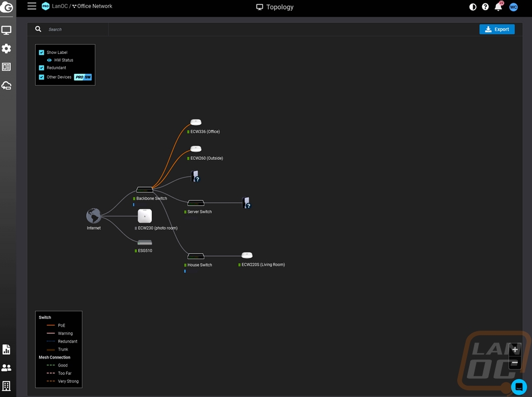Click the ECW220S (Living Room) label
532x397 pixels.
(x=263, y=264)
